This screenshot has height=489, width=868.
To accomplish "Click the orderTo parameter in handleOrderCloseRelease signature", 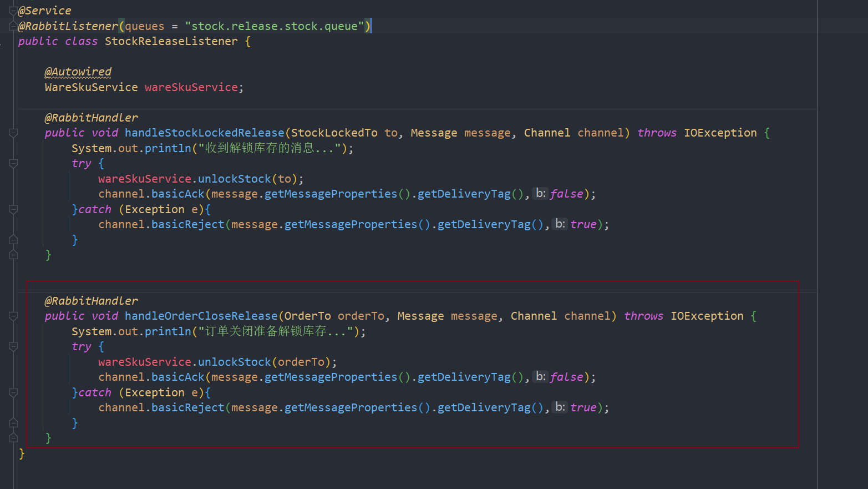I will click(x=361, y=316).
